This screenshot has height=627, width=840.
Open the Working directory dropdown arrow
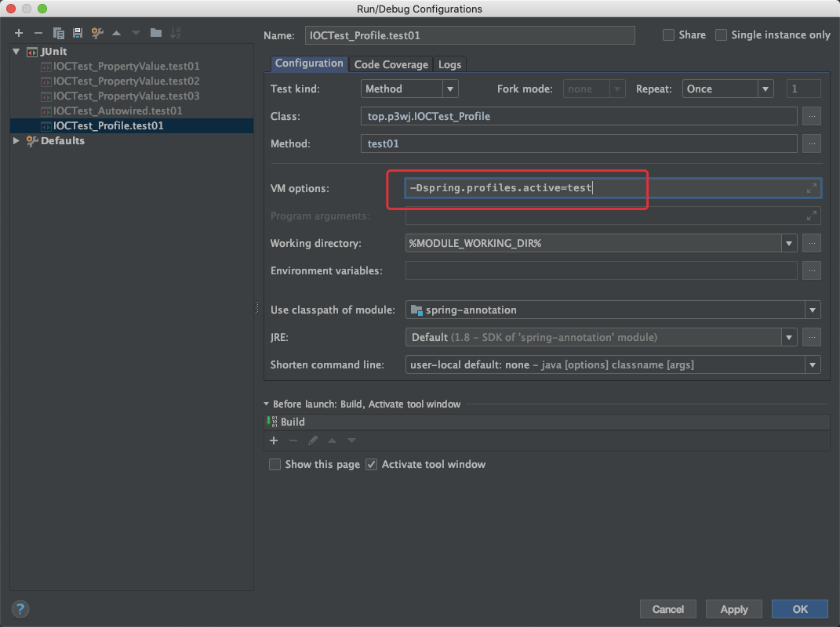788,243
